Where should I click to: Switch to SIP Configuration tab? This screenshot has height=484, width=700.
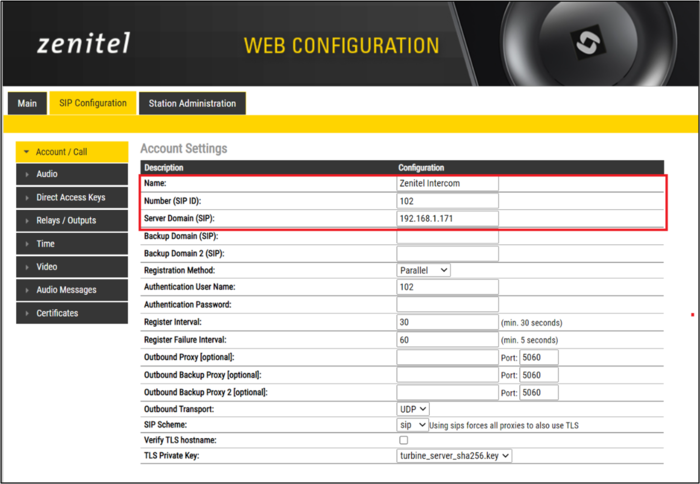[93, 103]
